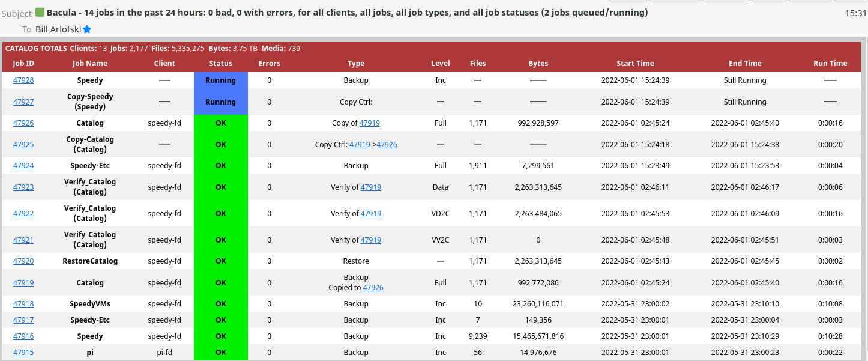This screenshot has width=868, height=361.
Task: Open job ID 47921 link
Action: click(23, 240)
